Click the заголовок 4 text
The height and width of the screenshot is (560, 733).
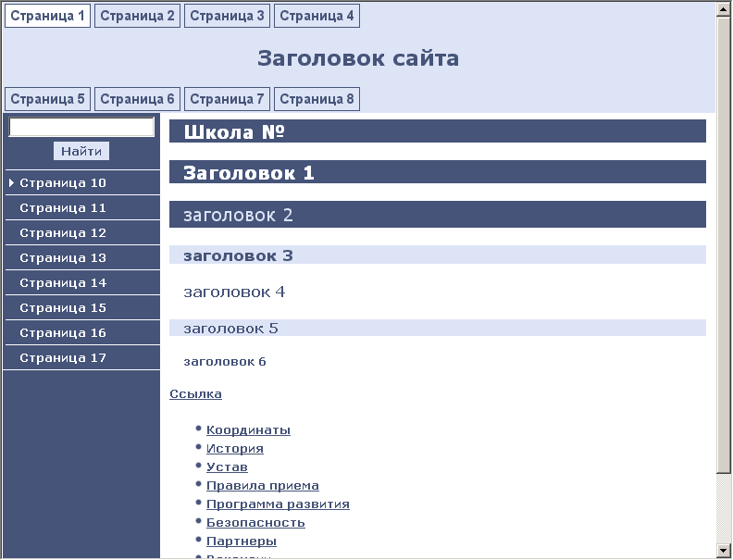234,292
